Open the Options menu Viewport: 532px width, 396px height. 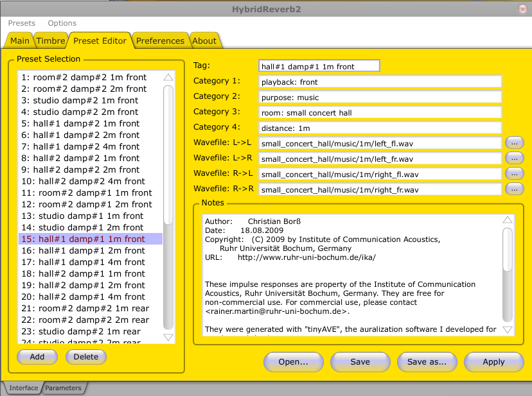click(62, 23)
